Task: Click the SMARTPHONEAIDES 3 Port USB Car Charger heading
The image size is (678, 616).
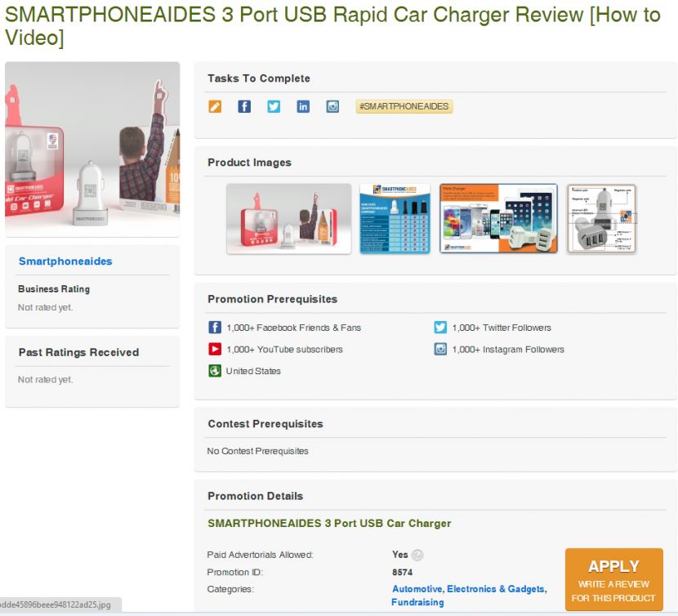Action: (329, 524)
